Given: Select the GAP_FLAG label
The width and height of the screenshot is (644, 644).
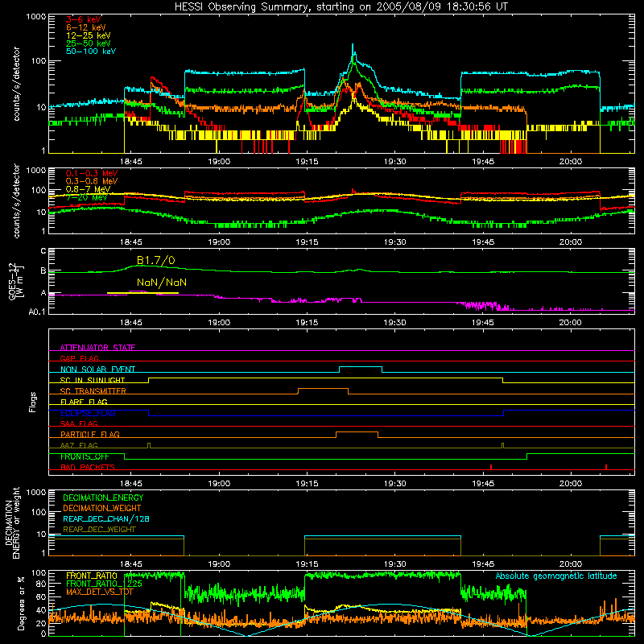Looking at the screenshot, I should [x=79, y=358].
